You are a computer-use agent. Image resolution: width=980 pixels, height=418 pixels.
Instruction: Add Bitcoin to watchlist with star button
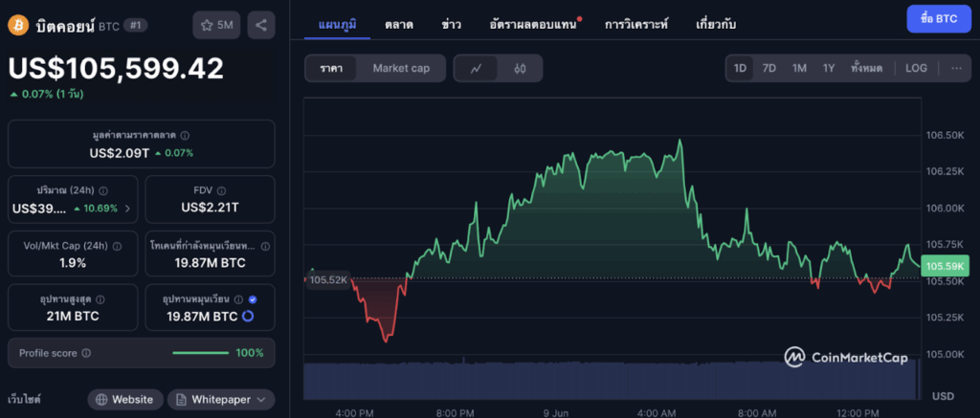coord(215,25)
